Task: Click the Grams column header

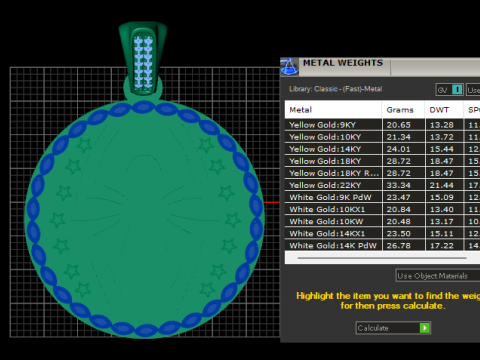Action: [403, 110]
